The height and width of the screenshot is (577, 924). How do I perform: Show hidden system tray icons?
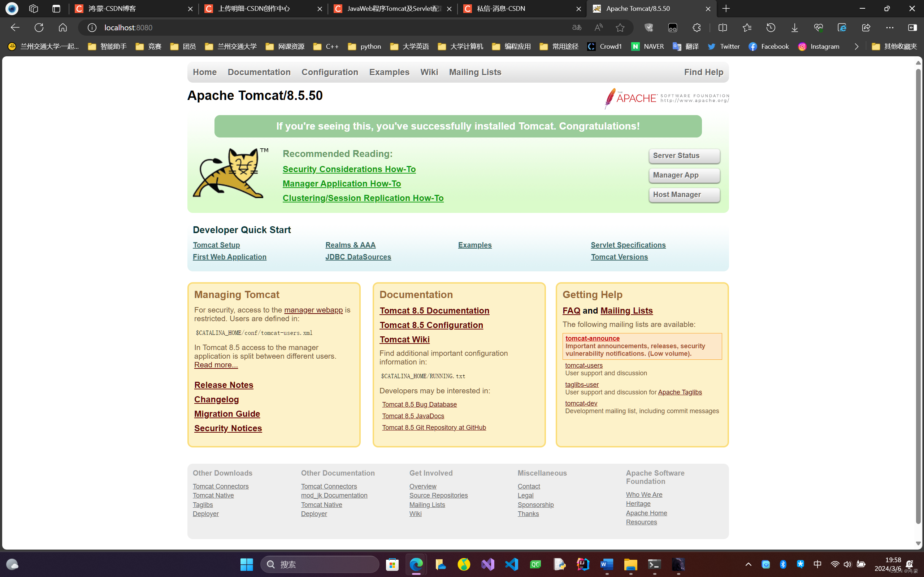(x=749, y=564)
